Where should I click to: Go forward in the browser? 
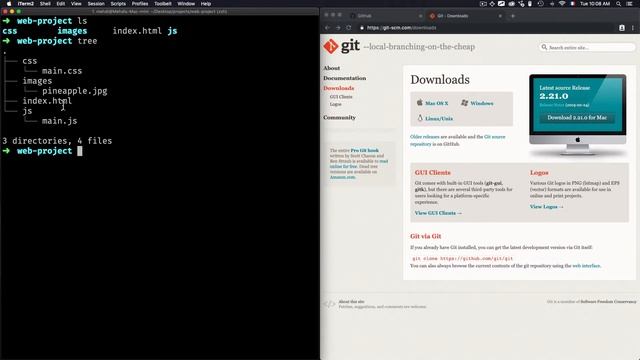[x=338, y=28]
